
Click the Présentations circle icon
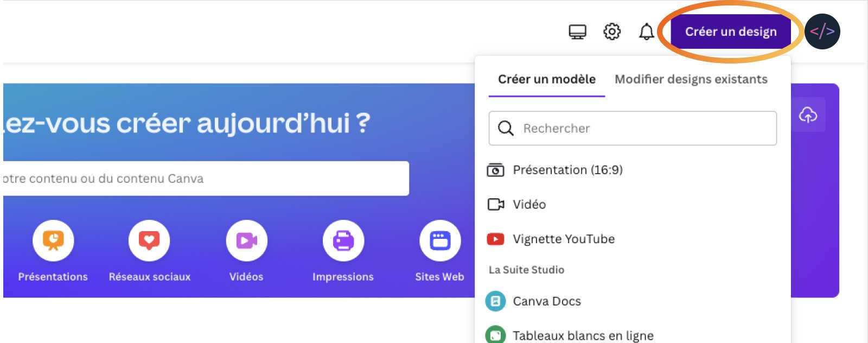click(53, 240)
